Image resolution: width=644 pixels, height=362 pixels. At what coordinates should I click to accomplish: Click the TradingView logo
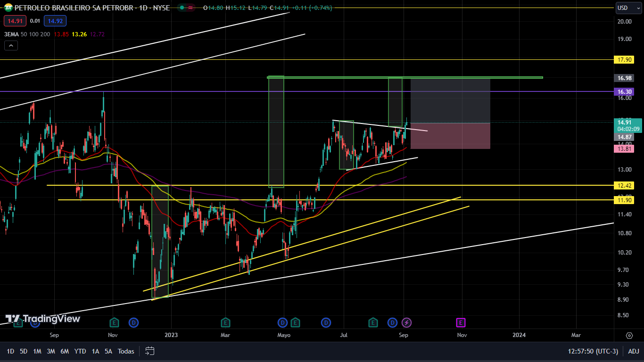(x=43, y=319)
